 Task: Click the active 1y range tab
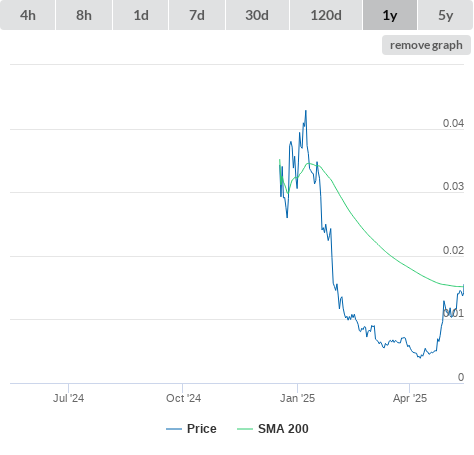[x=390, y=15]
